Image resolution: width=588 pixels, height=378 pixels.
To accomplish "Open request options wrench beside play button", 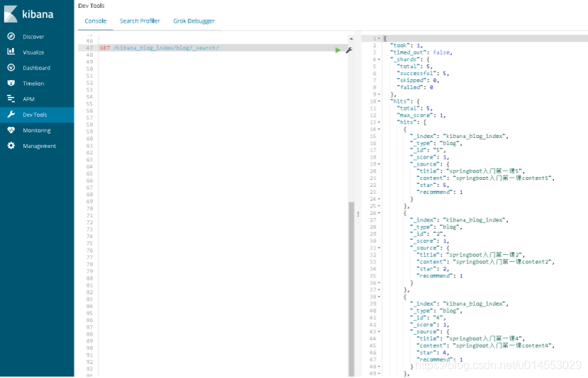I will click(349, 50).
